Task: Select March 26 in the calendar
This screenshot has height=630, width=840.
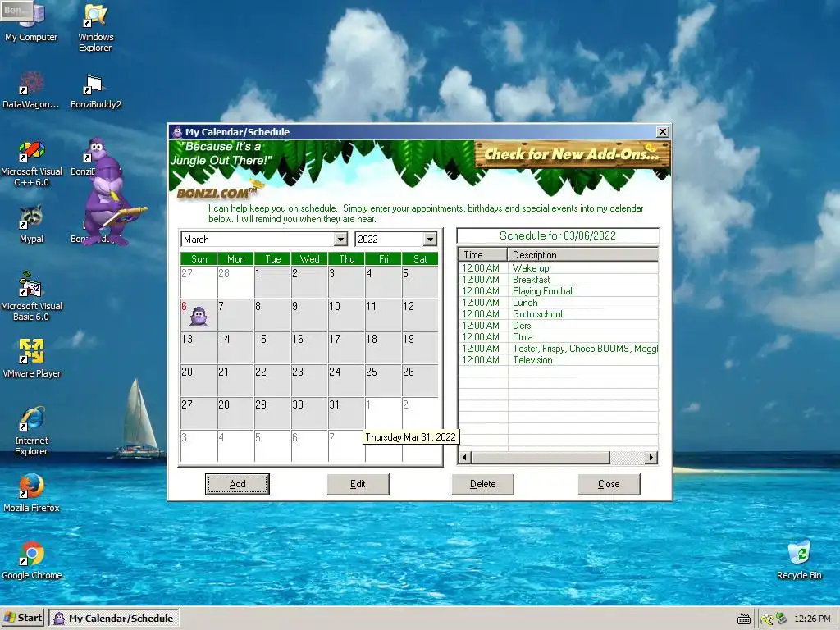Action: coord(420,381)
